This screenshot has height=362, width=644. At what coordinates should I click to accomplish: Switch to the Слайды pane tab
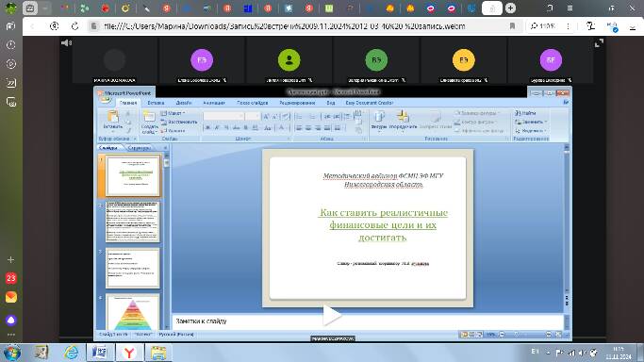[108, 148]
